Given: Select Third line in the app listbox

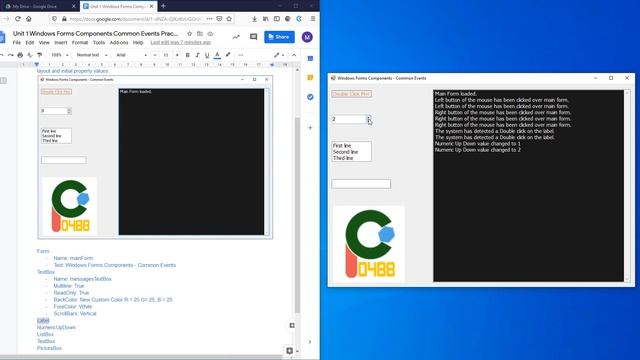Looking at the screenshot, I should [343, 158].
